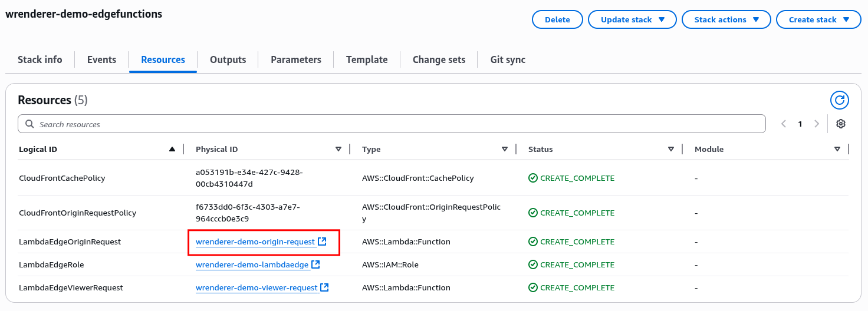Sort by Physical ID column
This screenshot has width=868, height=311.
[338, 149]
